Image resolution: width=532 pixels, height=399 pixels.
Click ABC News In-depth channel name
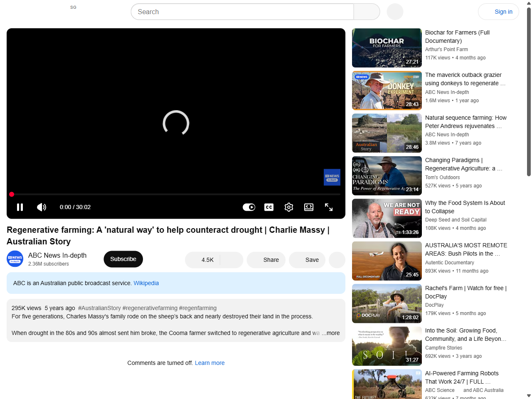tap(57, 255)
